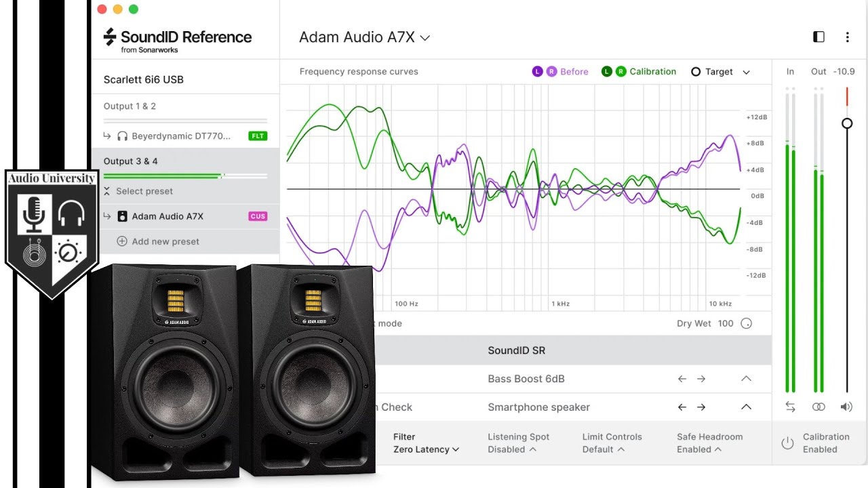Click the input/output swap arrows icon

pyautogui.click(x=790, y=407)
